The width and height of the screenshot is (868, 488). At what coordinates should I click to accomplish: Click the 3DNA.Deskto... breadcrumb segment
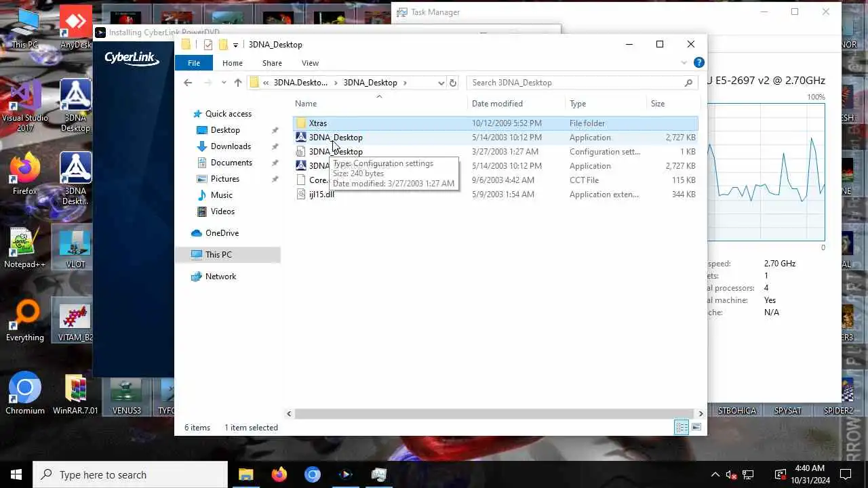[x=300, y=83]
